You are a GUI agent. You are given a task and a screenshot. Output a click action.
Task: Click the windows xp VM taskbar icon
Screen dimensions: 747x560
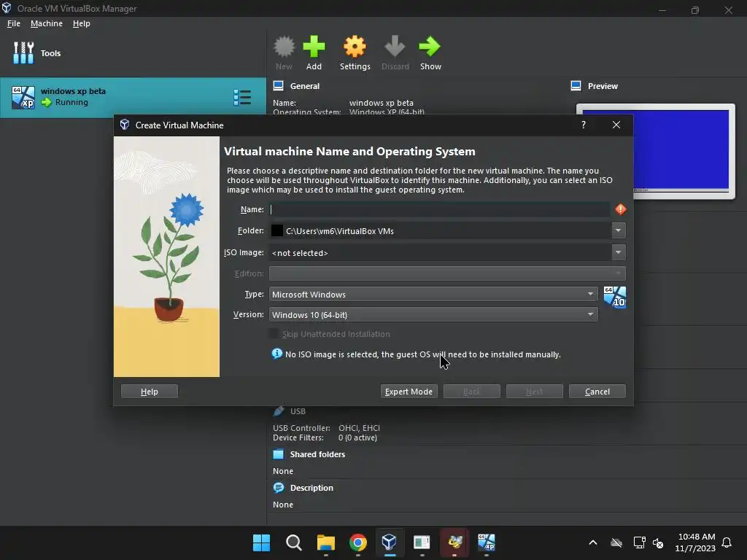click(487, 542)
